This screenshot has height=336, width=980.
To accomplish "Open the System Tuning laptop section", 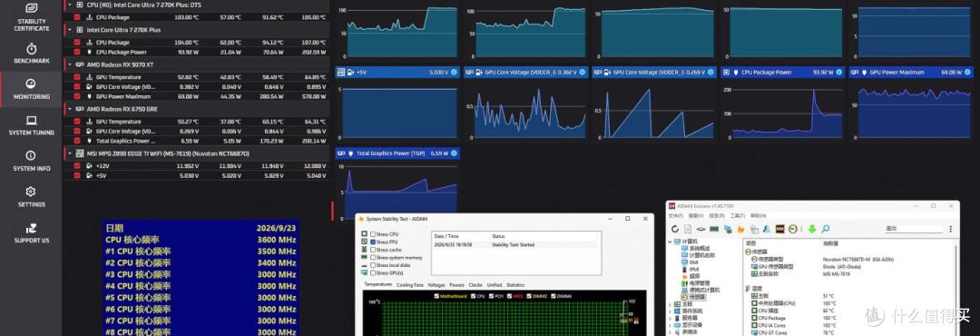I will pyautogui.click(x=31, y=125).
